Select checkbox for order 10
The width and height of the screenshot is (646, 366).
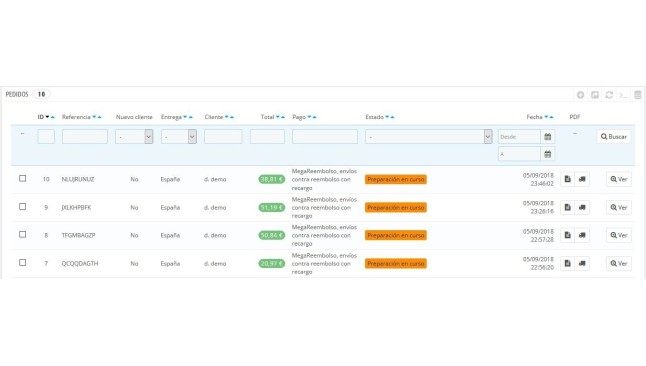click(x=23, y=178)
